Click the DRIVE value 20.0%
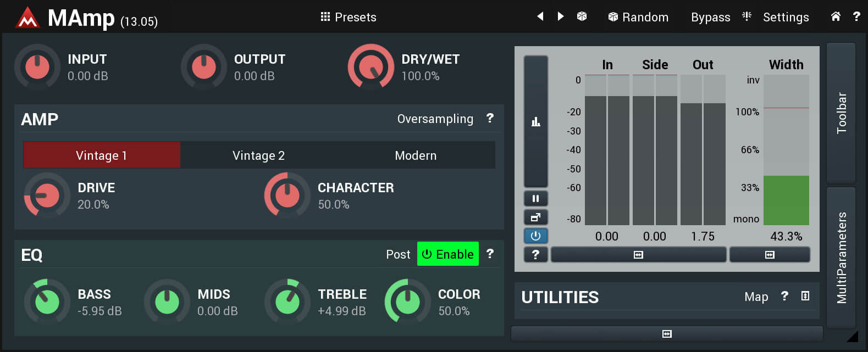This screenshot has height=352, width=868. pos(93,204)
